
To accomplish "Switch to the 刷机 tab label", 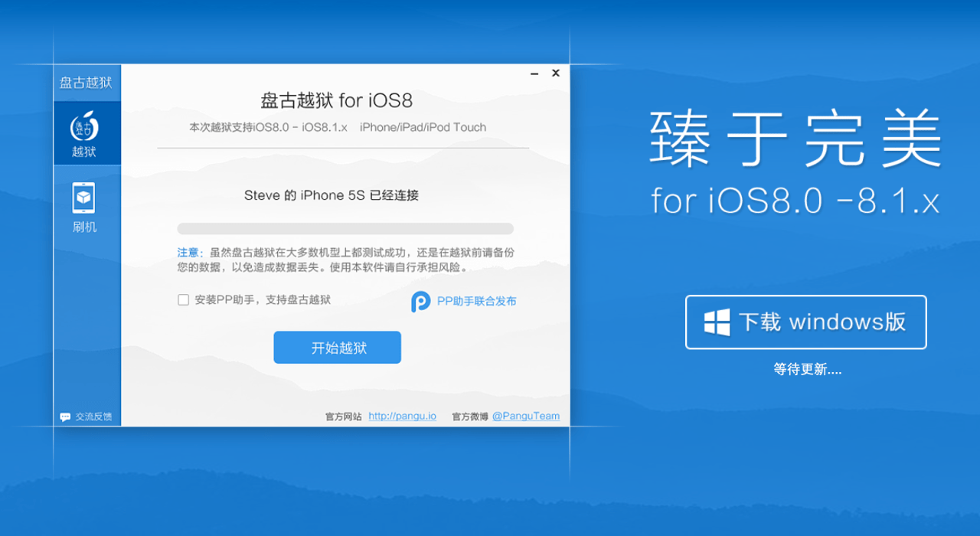I will [84, 227].
